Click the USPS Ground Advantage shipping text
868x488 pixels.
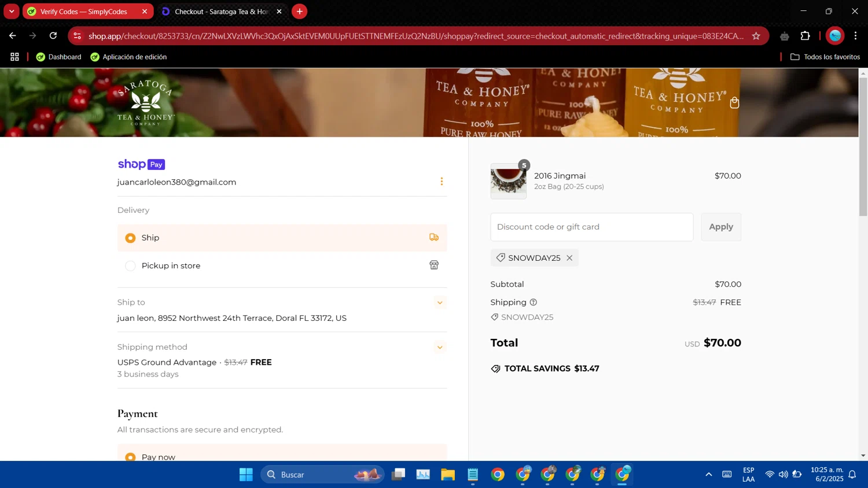tap(167, 362)
